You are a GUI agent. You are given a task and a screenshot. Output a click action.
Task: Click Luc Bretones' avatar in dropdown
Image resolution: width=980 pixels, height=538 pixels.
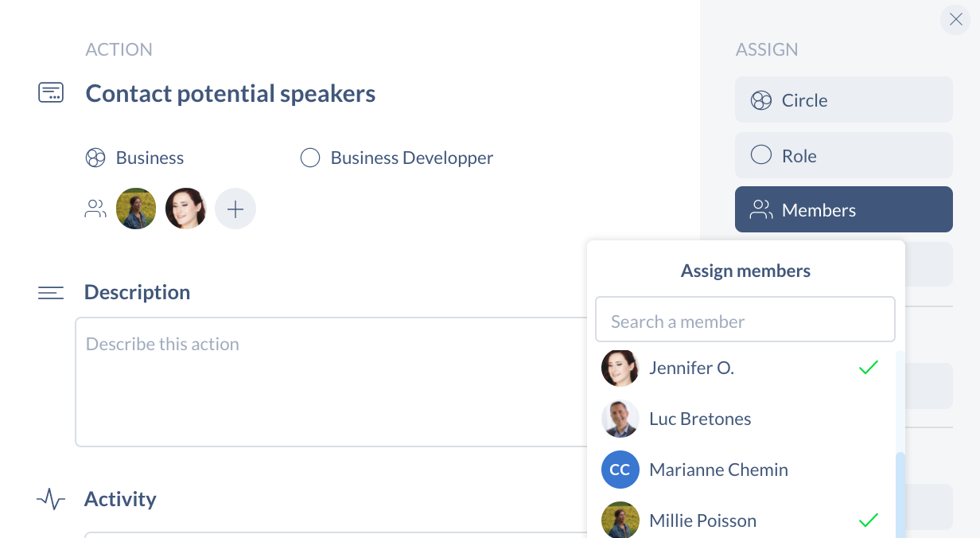pyautogui.click(x=620, y=419)
